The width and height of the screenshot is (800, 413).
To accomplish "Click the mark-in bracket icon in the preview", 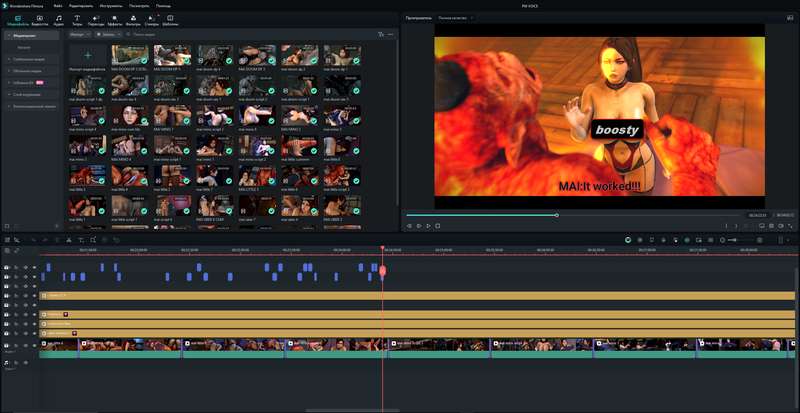I will (x=727, y=226).
